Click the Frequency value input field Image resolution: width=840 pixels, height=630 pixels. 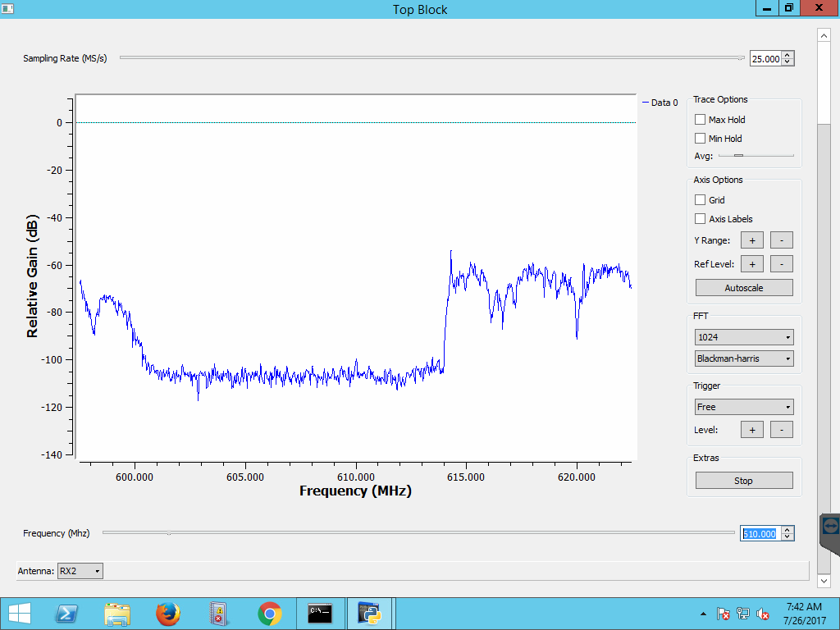pyautogui.click(x=760, y=533)
